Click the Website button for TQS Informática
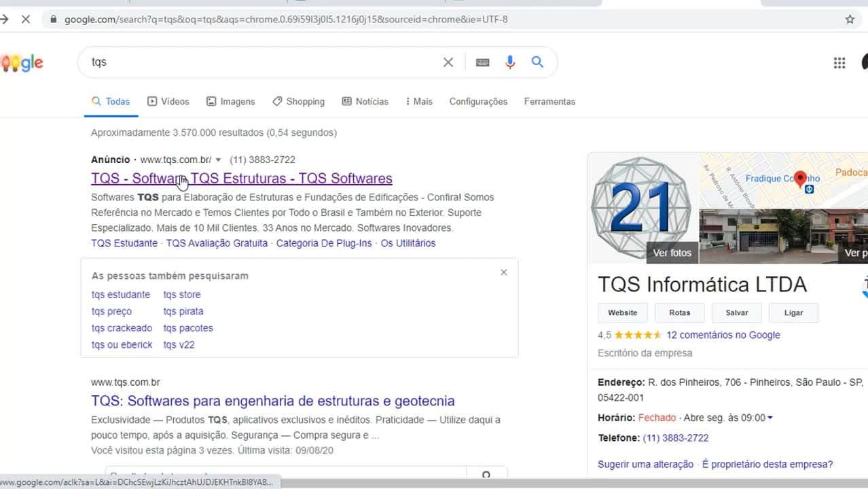The image size is (868, 489). (622, 312)
